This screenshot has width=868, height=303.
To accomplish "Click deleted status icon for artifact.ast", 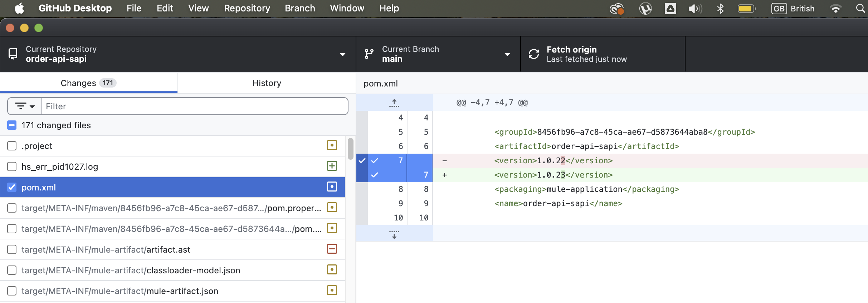I will point(332,249).
